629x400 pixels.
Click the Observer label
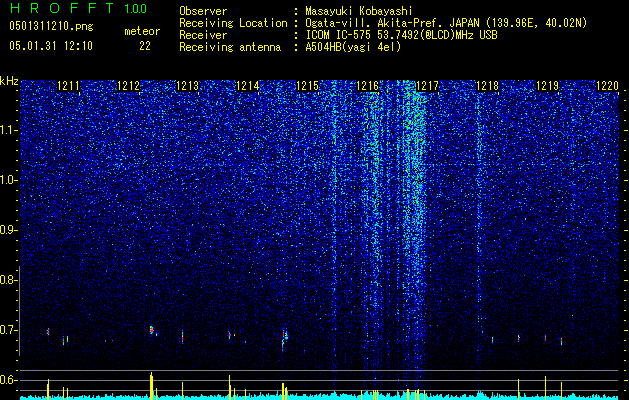coord(203,11)
